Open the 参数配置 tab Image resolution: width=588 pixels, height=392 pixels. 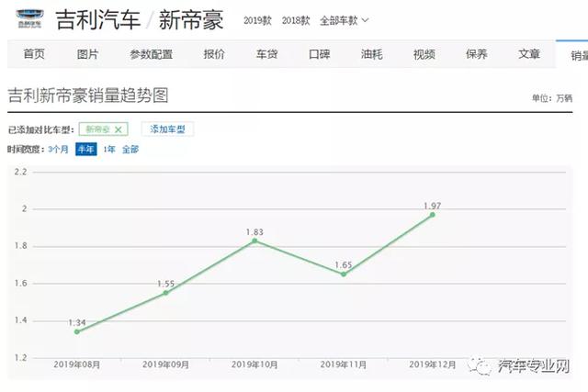tap(151, 54)
